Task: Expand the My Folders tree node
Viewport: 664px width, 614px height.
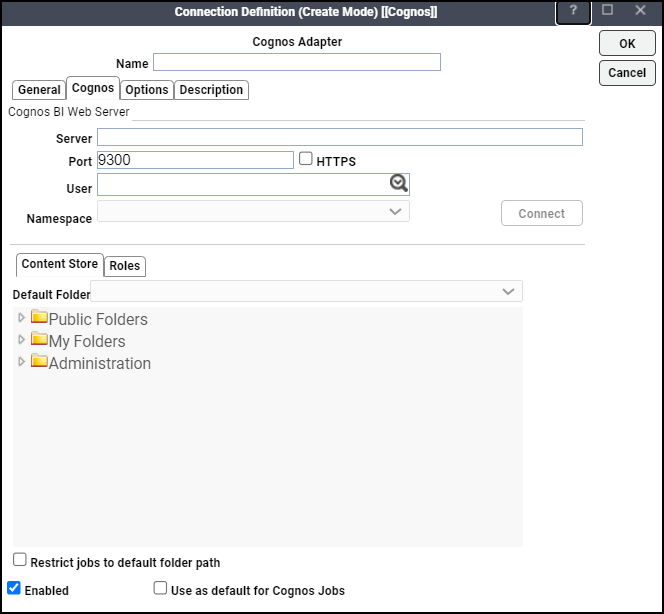Action: click(21, 340)
